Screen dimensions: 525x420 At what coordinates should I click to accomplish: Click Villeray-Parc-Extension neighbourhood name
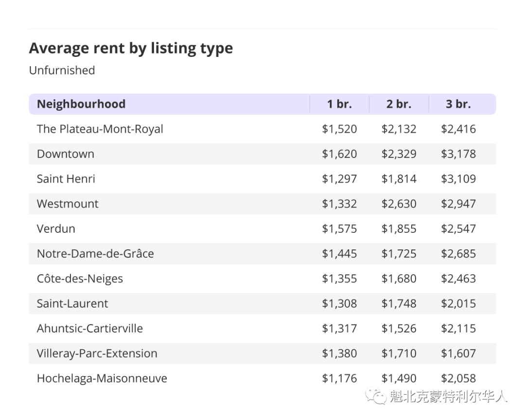tap(97, 354)
